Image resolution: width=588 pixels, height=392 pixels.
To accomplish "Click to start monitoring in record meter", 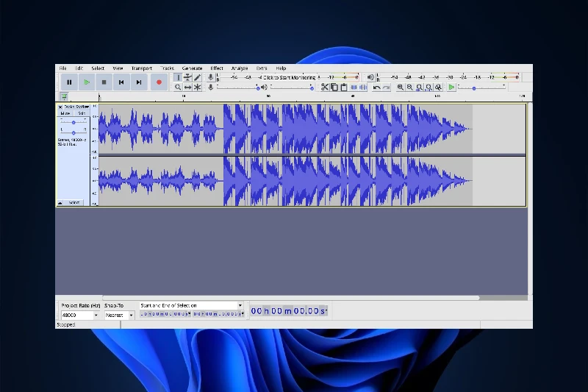I will tap(290, 77).
